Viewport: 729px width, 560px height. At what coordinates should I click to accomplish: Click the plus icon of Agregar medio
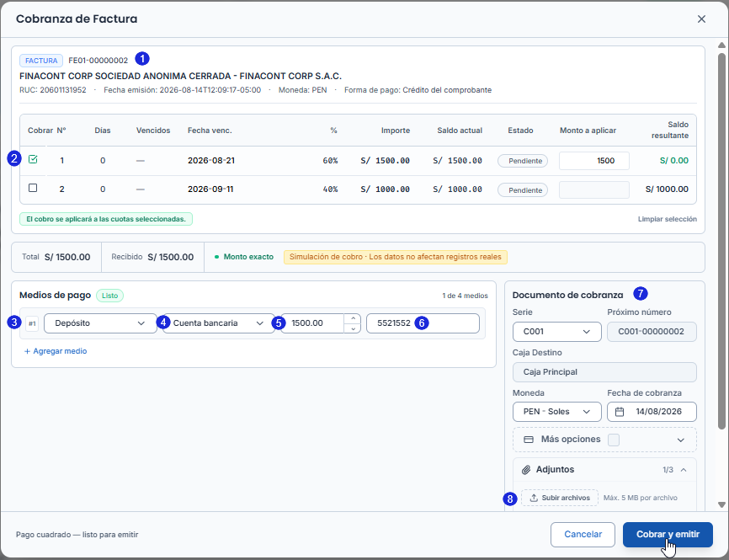27,351
